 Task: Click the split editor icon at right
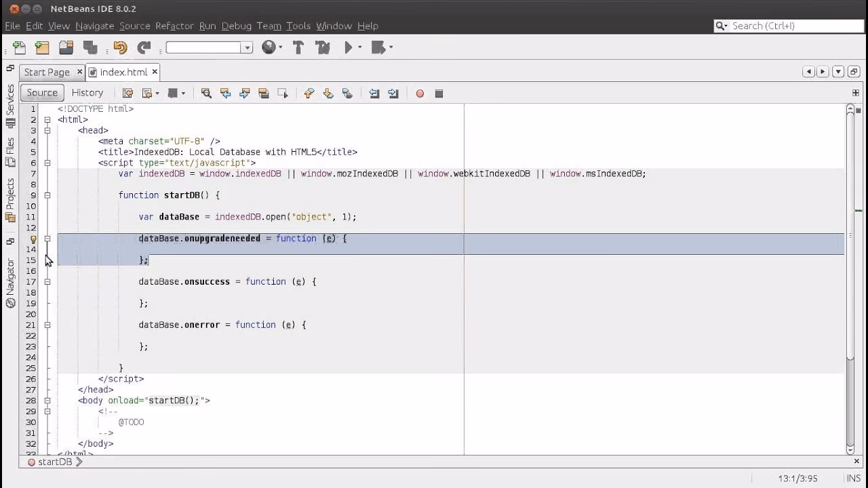[856, 93]
